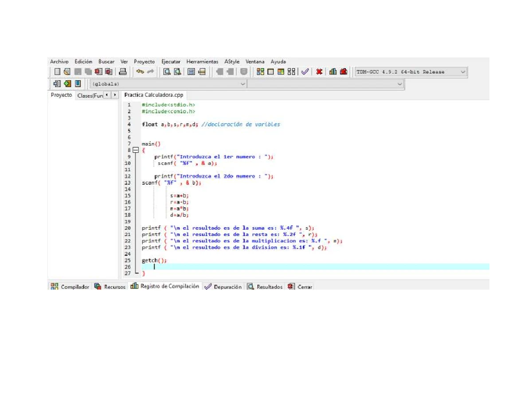The height and width of the screenshot is (411, 532).
Task: Click the Open file icon
Action: (67, 71)
